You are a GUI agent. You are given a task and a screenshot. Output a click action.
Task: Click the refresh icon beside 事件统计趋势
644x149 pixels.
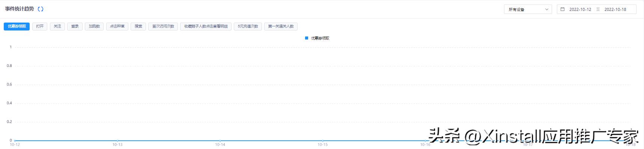point(41,9)
